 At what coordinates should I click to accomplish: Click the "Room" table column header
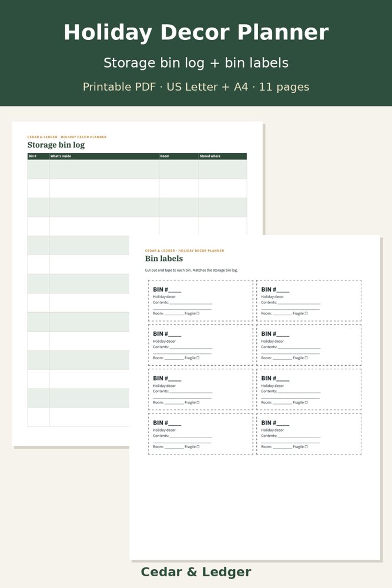point(179,156)
